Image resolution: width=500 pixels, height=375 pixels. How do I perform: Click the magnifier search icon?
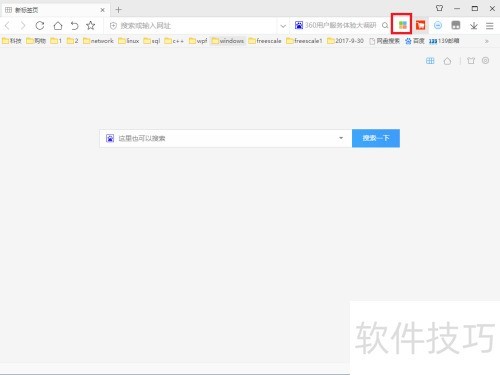click(x=385, y=25)
